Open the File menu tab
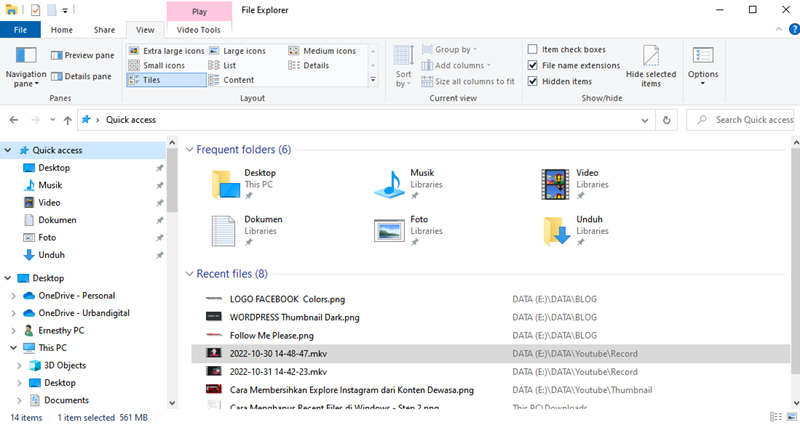This screenshot has width=800, height=425. [x=20, y=30]
